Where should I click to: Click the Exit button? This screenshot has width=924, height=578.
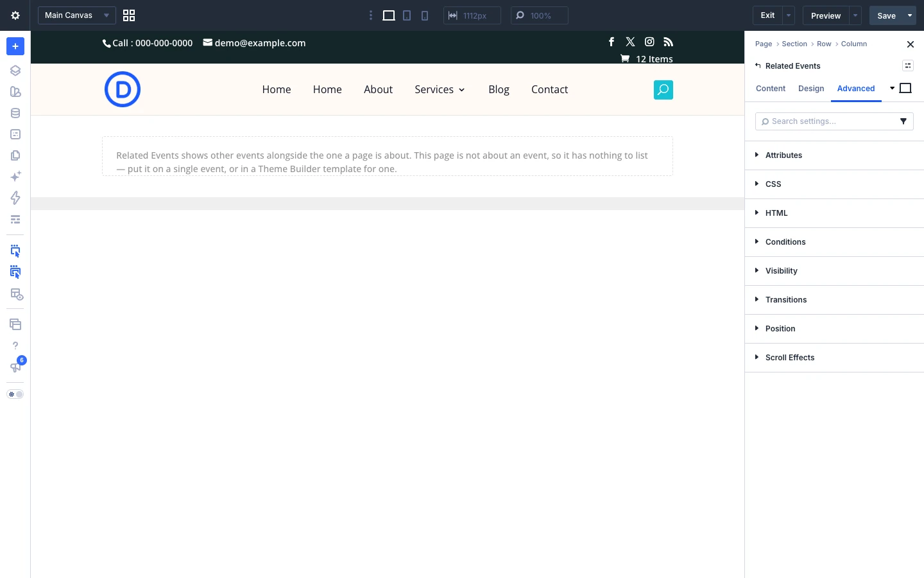pos(767,15)
